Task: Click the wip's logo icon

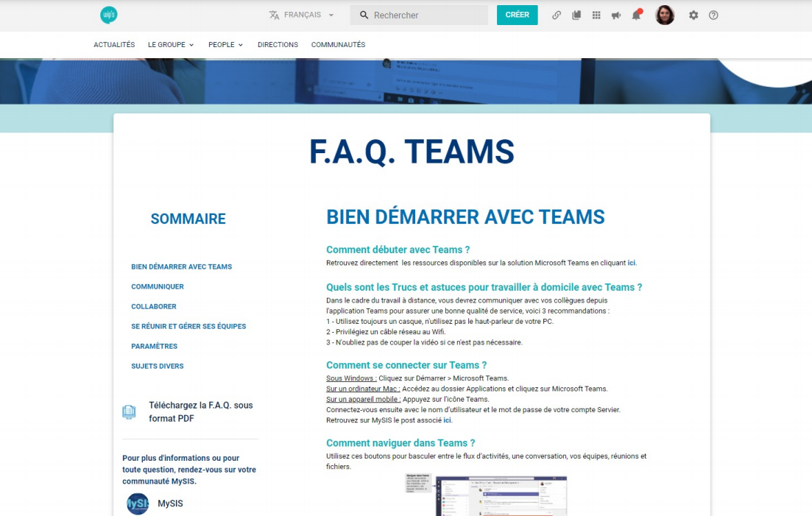Action: click(109, 15)
